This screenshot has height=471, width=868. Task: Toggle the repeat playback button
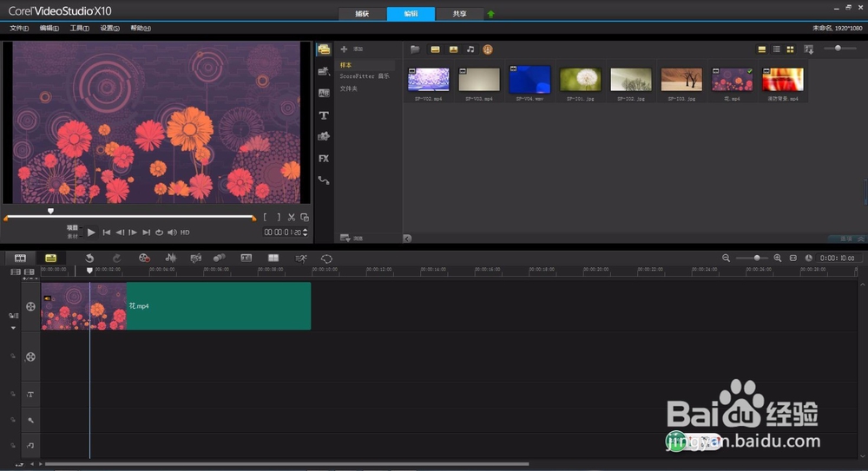(160, 232)
